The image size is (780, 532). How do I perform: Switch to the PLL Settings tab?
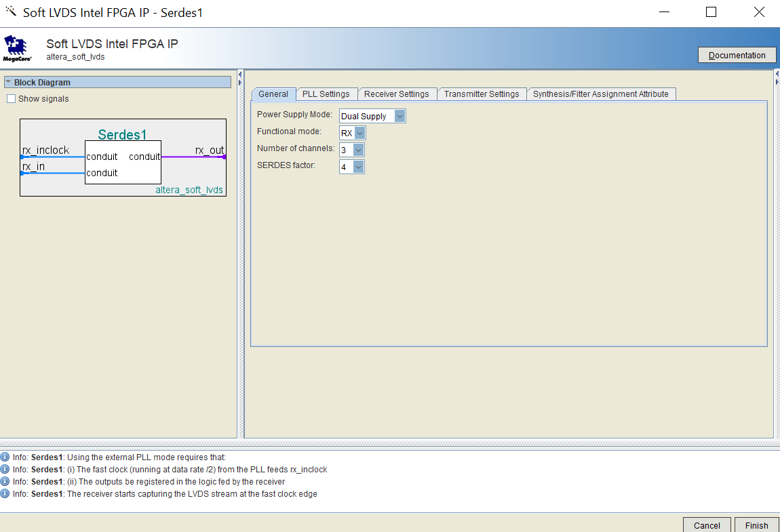click(x=326, y=94)
